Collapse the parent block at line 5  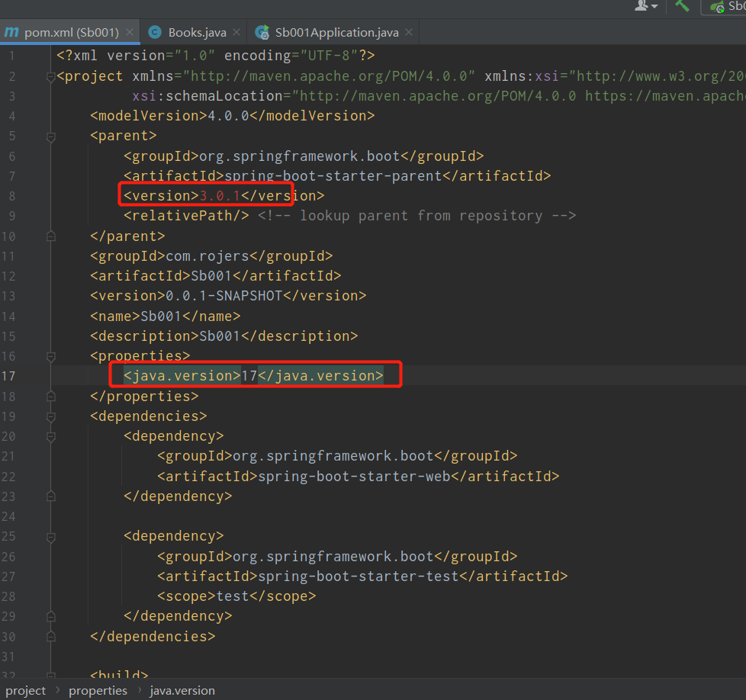click(51, 137)
